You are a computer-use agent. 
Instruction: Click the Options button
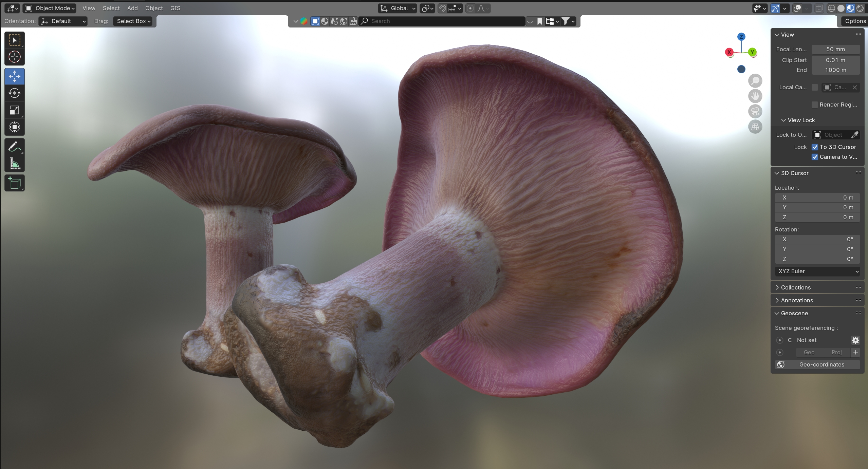click(855, 21)
